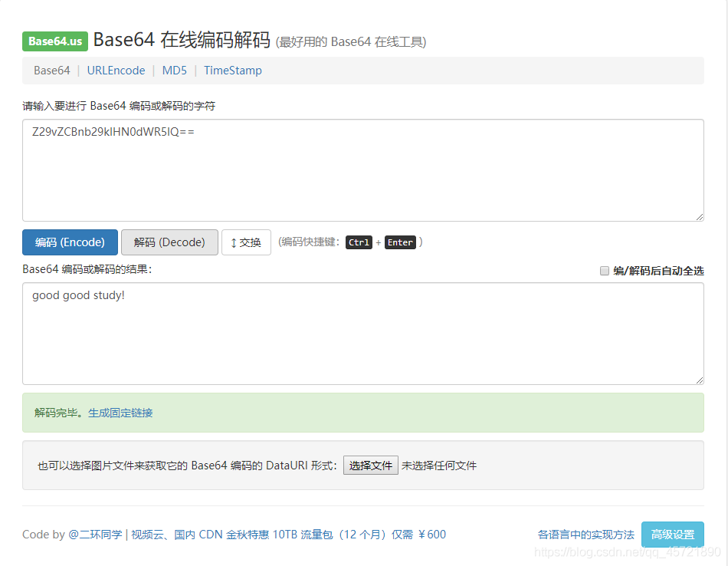The width and height of the screenshot is (728, 566).
Task: Open the 视频云 CDN promotion link
Action: click(288, 535)
